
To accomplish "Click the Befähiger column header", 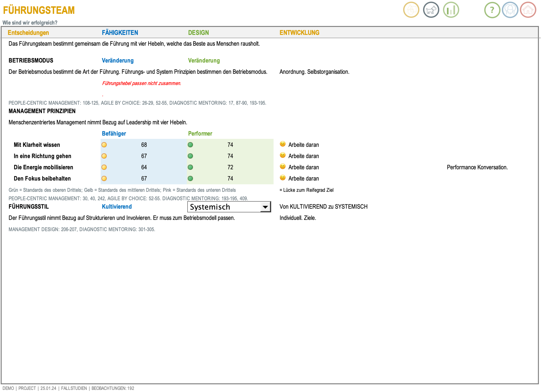I will [x=114, y=134].
